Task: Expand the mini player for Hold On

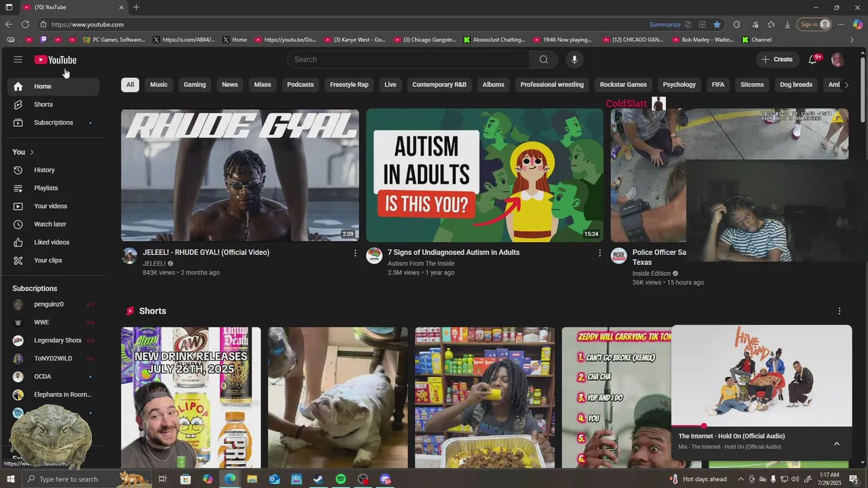Action: tap(836, 443)
